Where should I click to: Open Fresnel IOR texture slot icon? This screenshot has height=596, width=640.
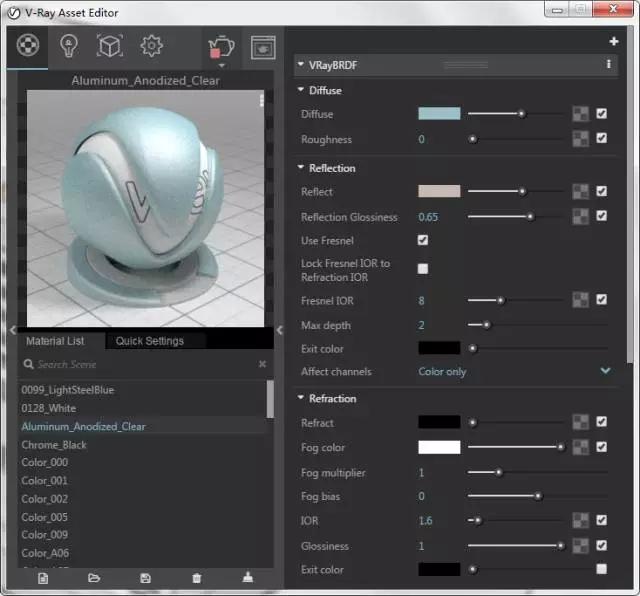[580, 300]
